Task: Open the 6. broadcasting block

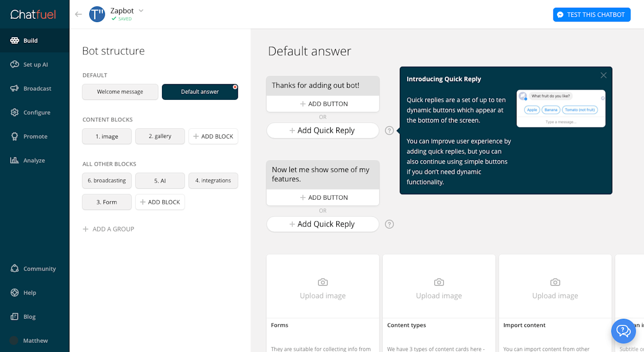Action: click(x=107, y=180)
